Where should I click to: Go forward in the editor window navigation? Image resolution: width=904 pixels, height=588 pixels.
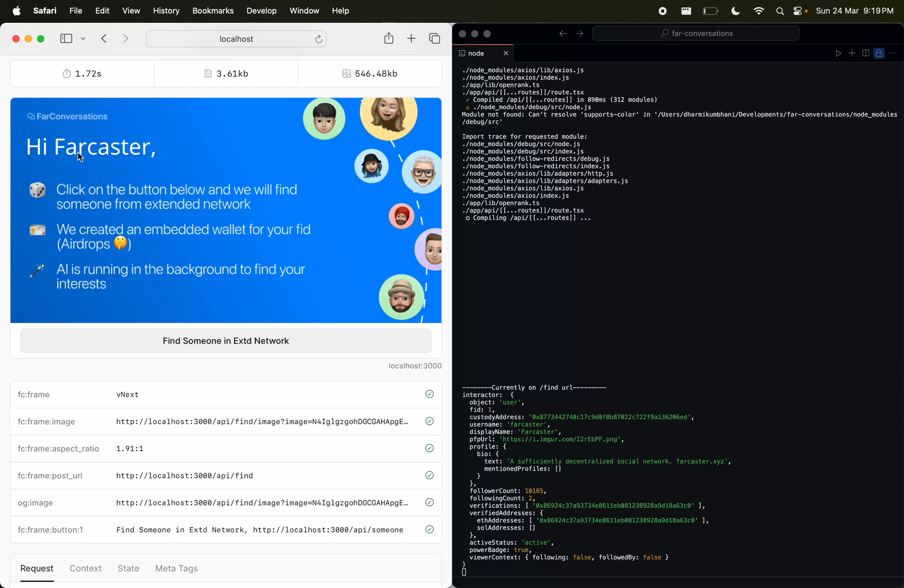click(579, 34)
